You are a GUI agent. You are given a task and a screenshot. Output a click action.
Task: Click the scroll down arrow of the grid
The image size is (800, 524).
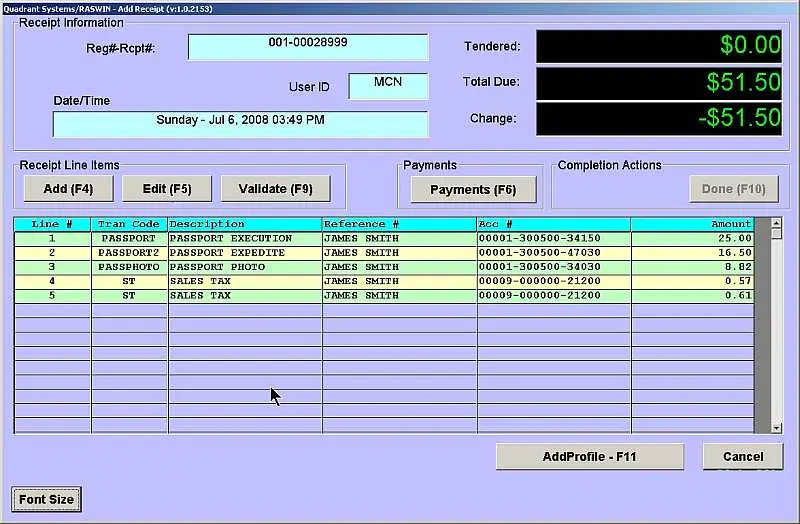776,428
